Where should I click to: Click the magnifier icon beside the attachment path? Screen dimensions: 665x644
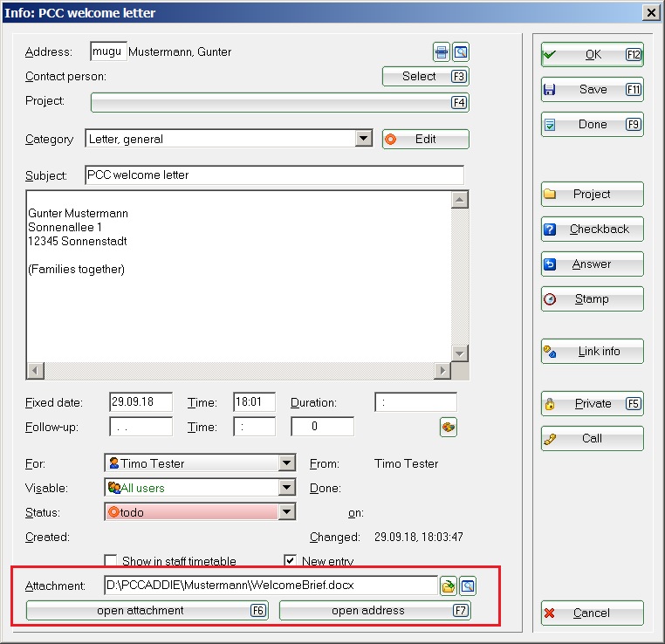[468, 586]
